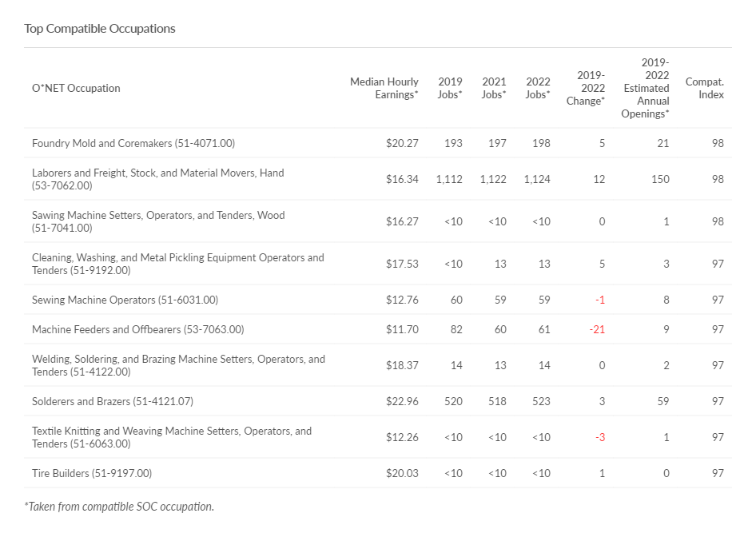Click the 8 annual openings for Sewing Machine Operators
Viewport: 756px width, 537px height.
coord(666,300)
